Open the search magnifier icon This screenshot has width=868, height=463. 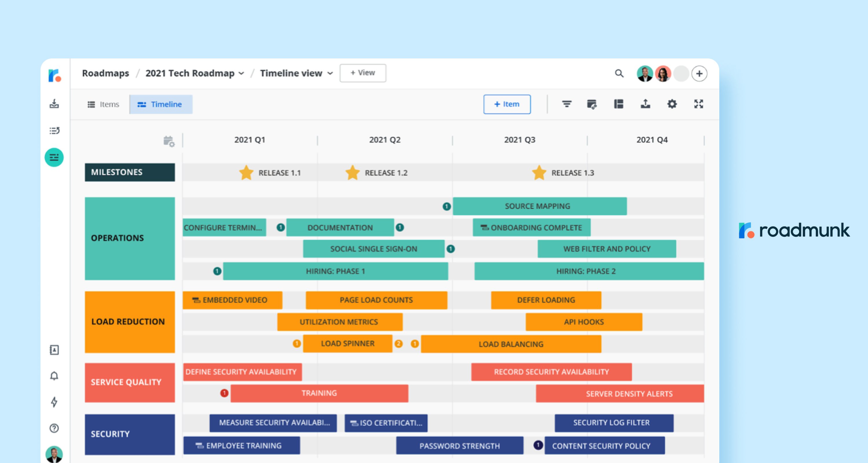pyautogui.click(x=620, y=74)
